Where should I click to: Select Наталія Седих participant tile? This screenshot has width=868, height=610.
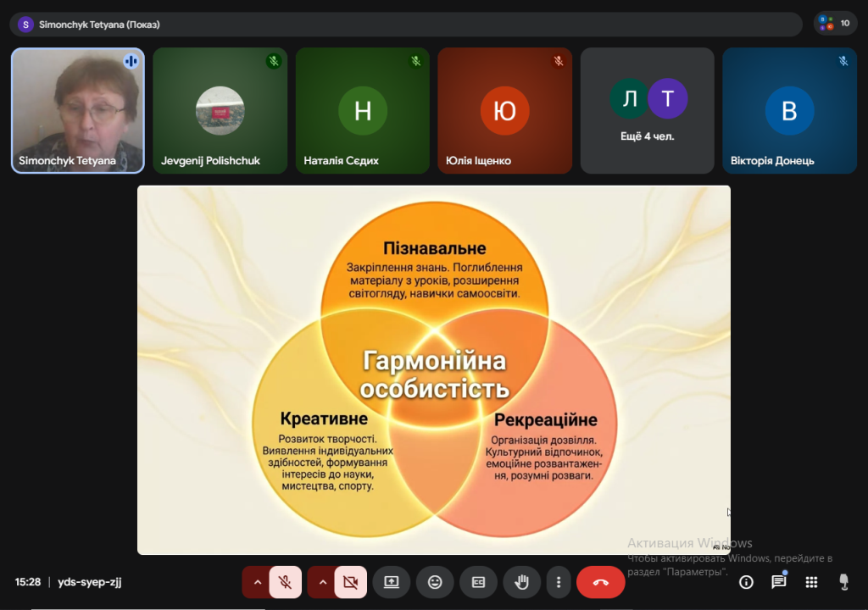pos(363,110)
